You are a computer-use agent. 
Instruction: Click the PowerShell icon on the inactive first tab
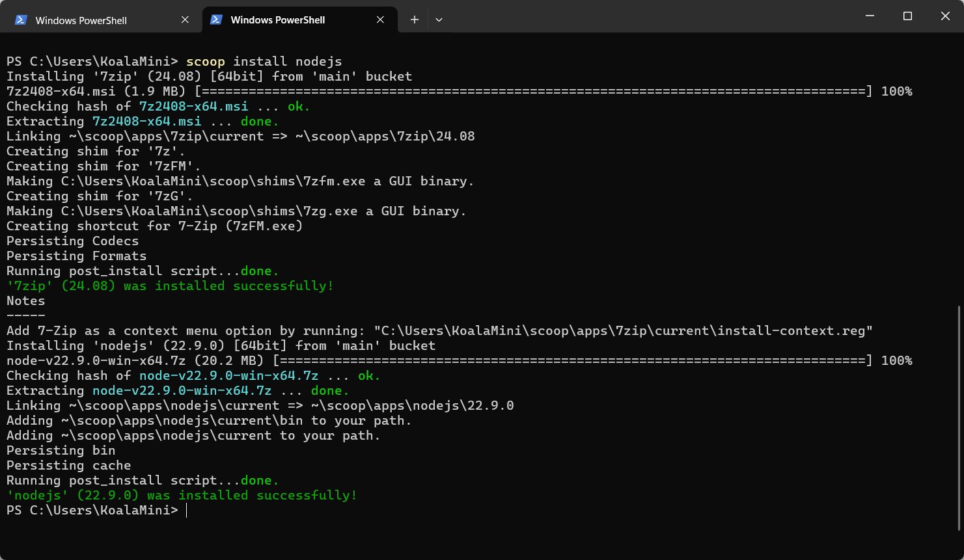click(21, 20)
